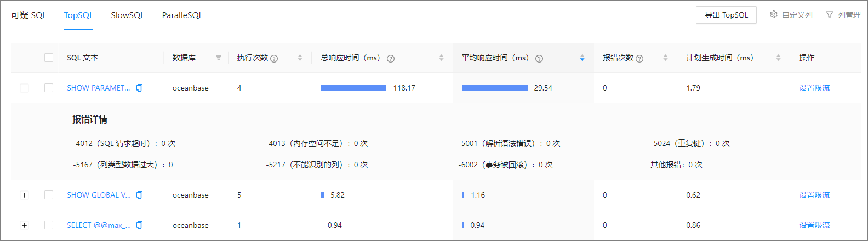Click the 导出 TopSQL button
868x241 pixels.
tap(726, 15)
